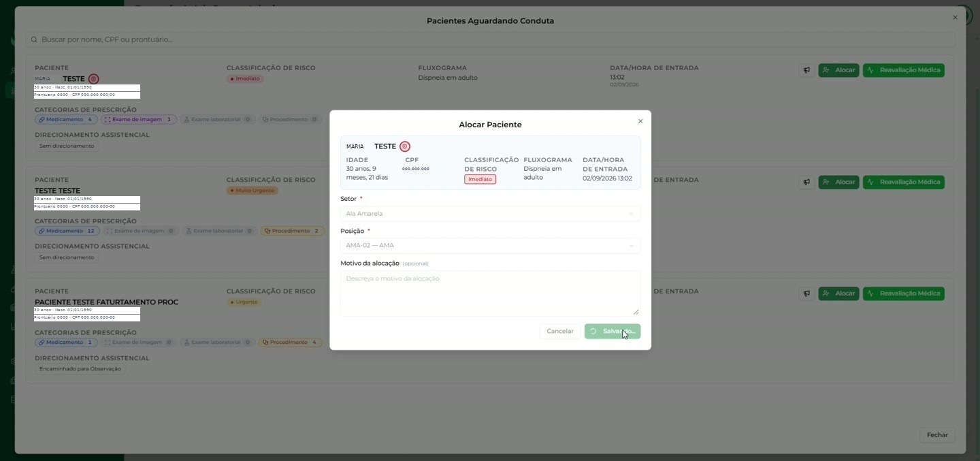
Task: Click Exame laboratorial 0 tag for PACIENTE TESTE FATURTAMENTO PROC
Action: [218, 343]
